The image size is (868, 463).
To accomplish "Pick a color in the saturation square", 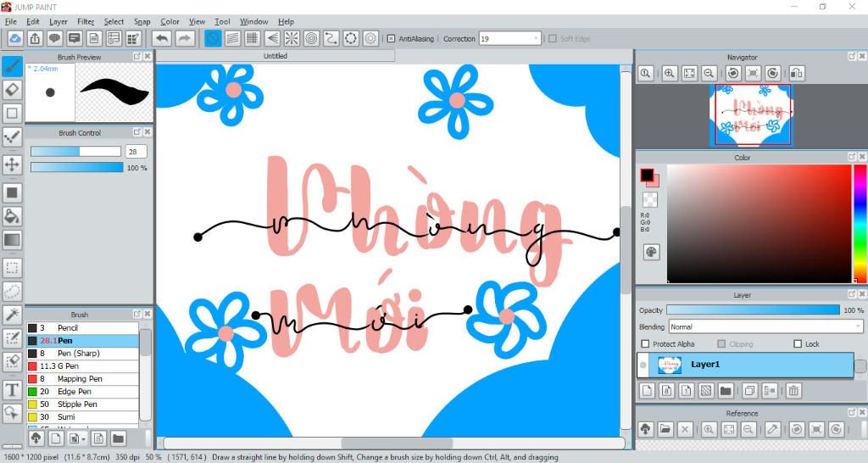I will click(x=759, y=224).
